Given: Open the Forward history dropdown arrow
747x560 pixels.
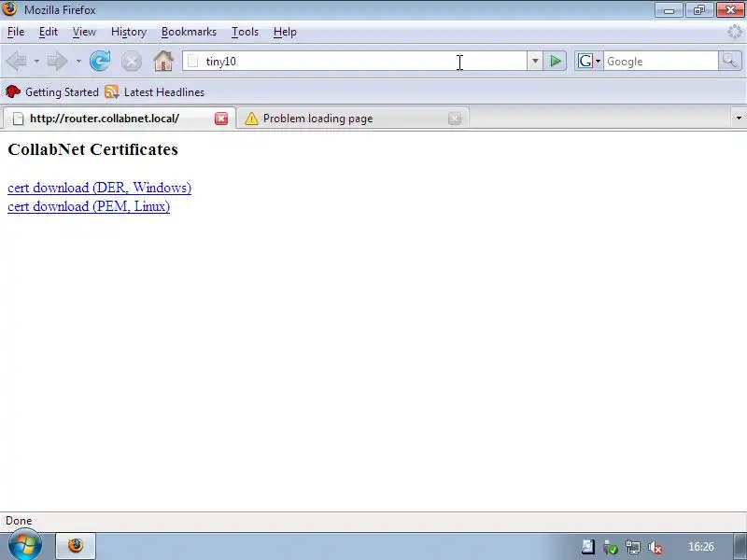Looking at the screenshot, I should point(78,61).
